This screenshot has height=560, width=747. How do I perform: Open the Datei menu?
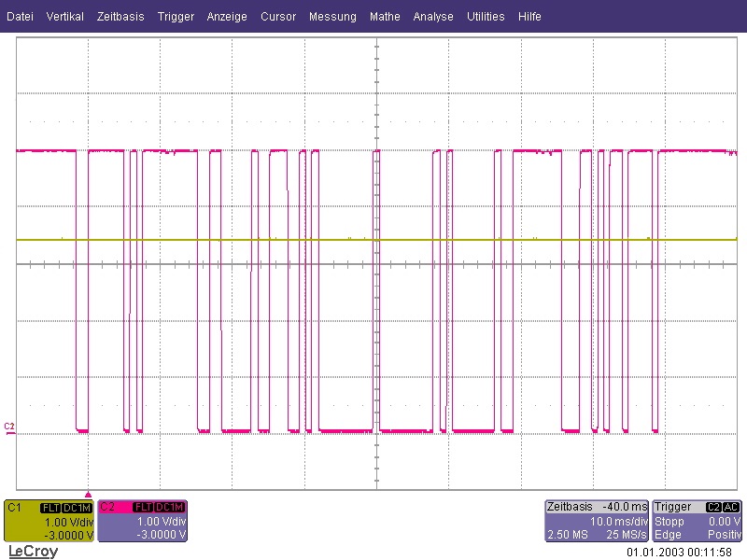pyautogui.click(x=20, y=17)
